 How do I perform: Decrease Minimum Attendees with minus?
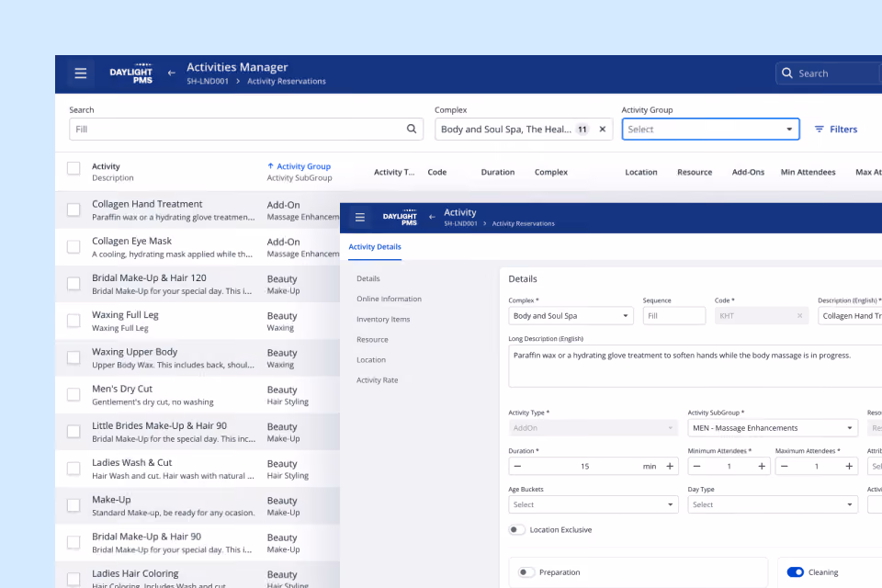click(697, 466)
